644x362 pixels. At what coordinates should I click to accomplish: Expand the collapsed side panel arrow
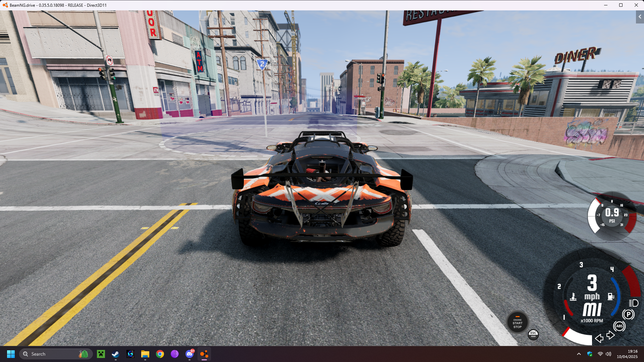click(640, 17)
